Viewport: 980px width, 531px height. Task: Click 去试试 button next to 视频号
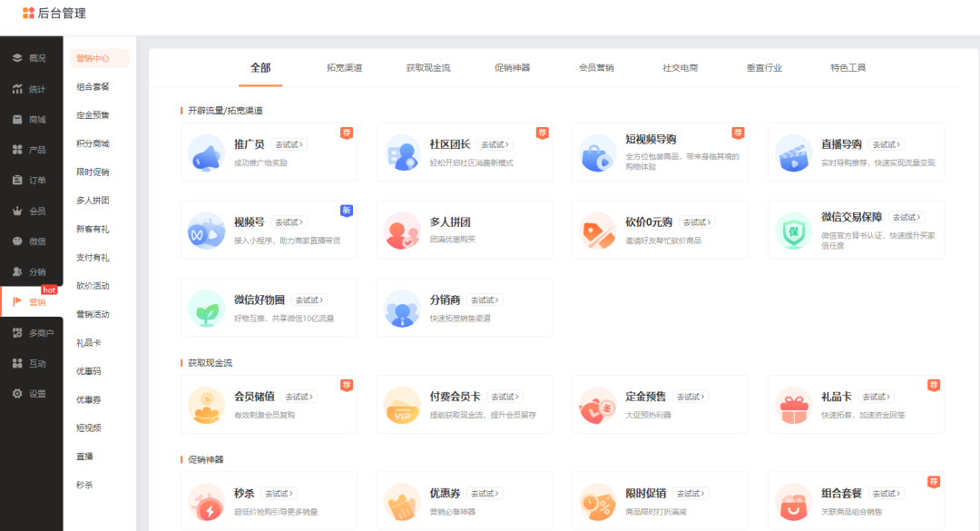tap(289, 222)
